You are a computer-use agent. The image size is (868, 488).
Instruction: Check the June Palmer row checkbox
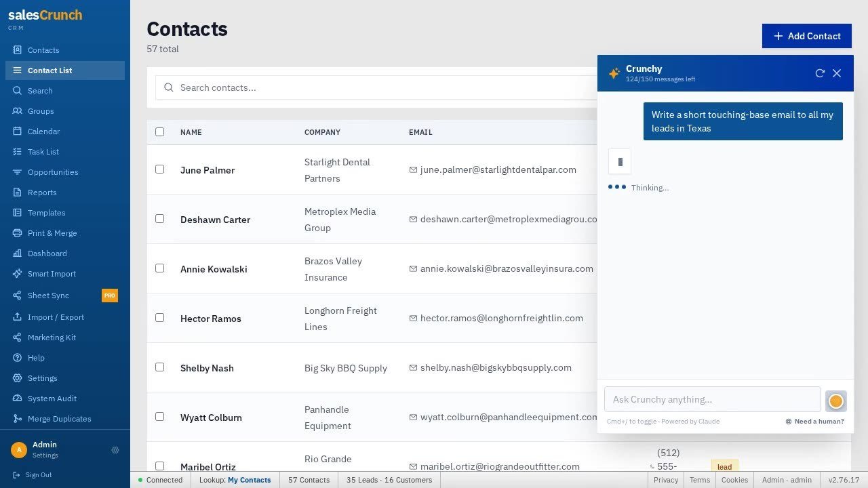[159, 169]
